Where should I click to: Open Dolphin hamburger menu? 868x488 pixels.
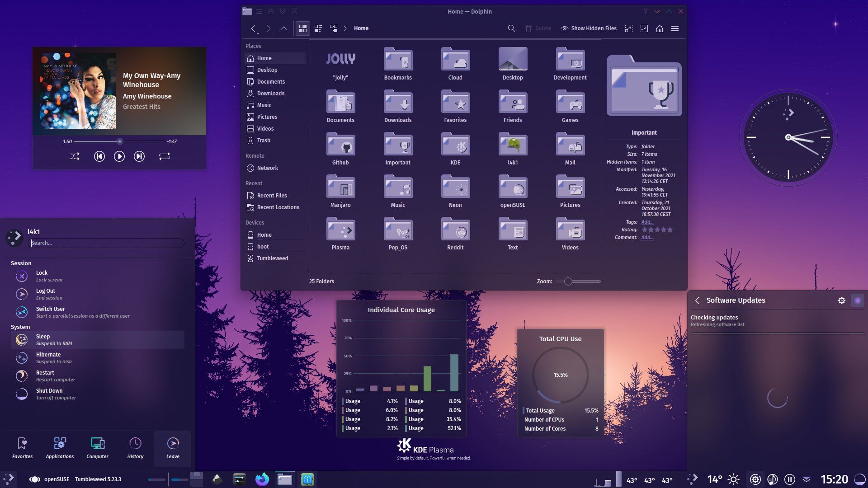[675, 28]
